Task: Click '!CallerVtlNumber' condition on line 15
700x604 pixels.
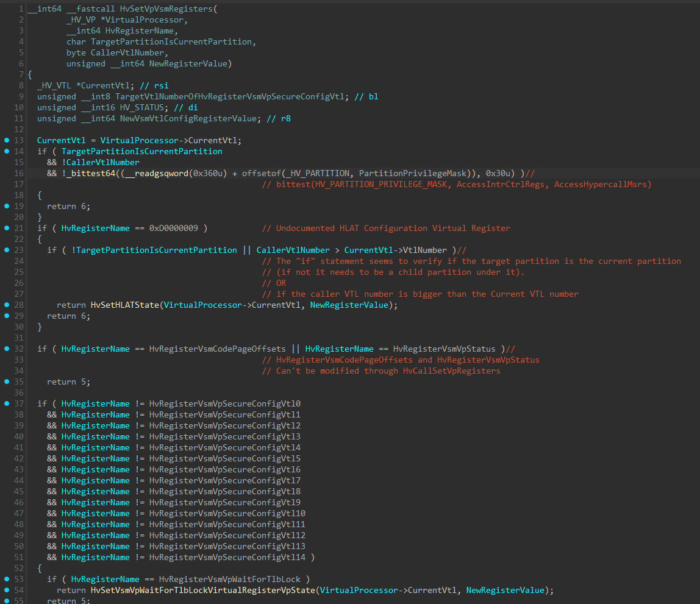Action: click(101, 162)
